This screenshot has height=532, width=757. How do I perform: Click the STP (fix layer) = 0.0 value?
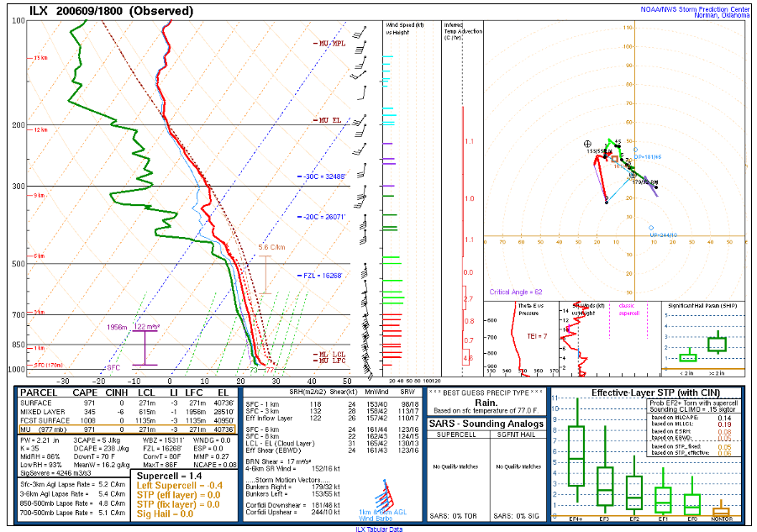178,504
